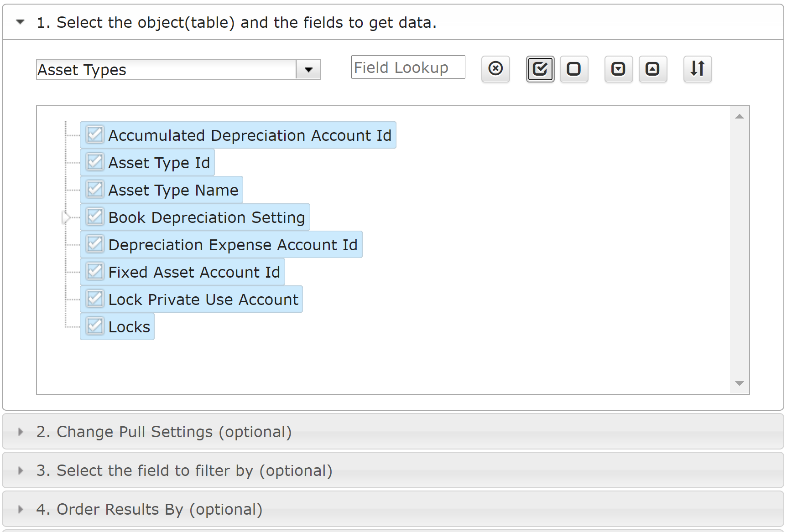The height and width of the screenshot is (532, 787).
Task: Expand 3. Select the field to filter by
Action: pyautogui.click(x=393, y=470)
